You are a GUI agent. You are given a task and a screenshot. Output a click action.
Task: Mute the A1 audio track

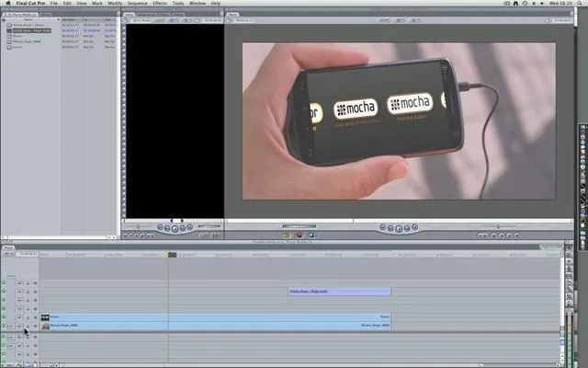pyautogui.click(x=4, y=338)
